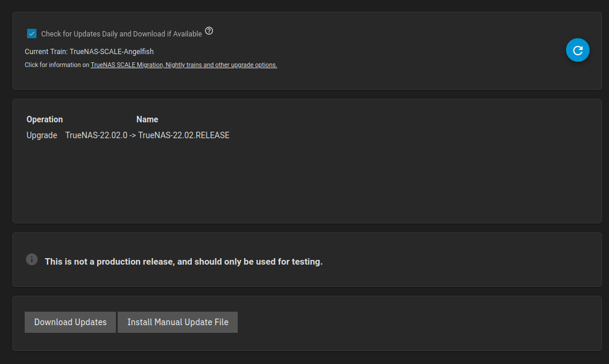Select the Upgrade operation cell
Screen dimensions: 609x364
coord(42,135)
